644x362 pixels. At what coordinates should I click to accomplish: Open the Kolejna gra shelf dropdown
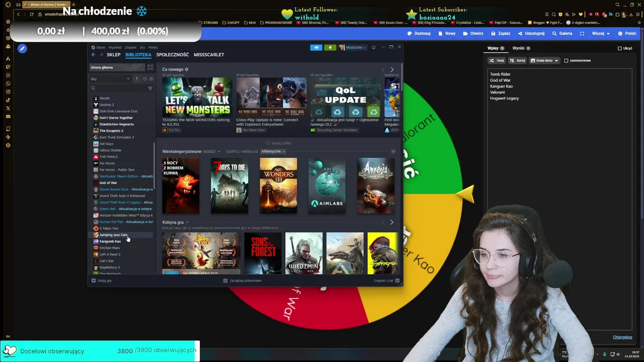pyautogui.click(x=187, y=222)
